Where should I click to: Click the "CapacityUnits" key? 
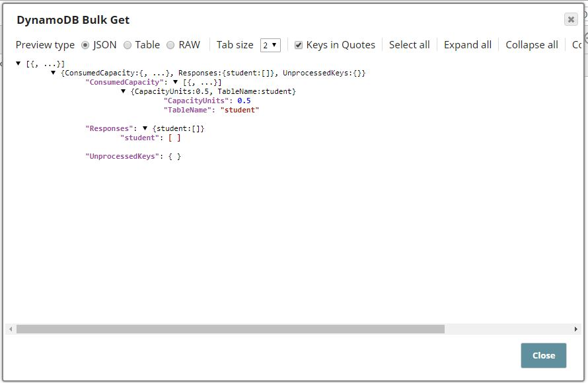pyautogui.click(x=196, y=101)
